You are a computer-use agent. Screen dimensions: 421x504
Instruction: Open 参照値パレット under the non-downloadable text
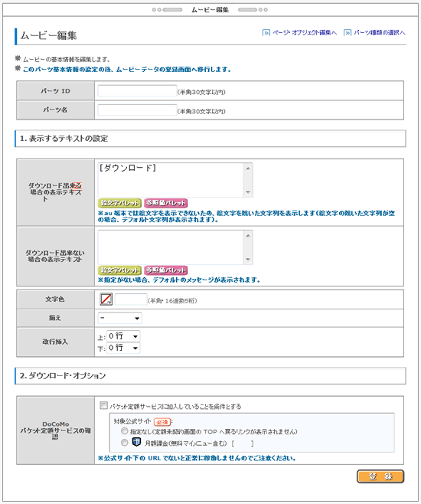pyautogui.click(x=165, y=270)
